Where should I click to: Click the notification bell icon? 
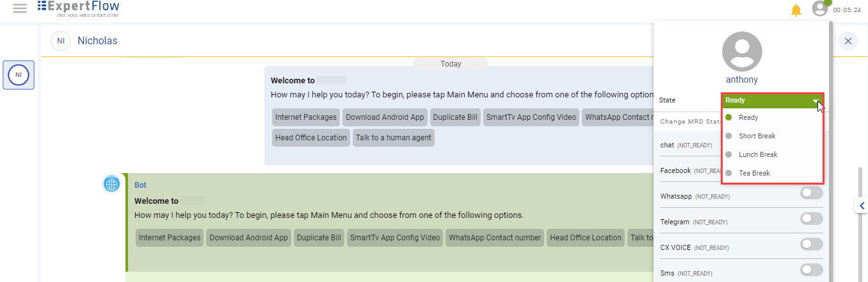(796, 10)
